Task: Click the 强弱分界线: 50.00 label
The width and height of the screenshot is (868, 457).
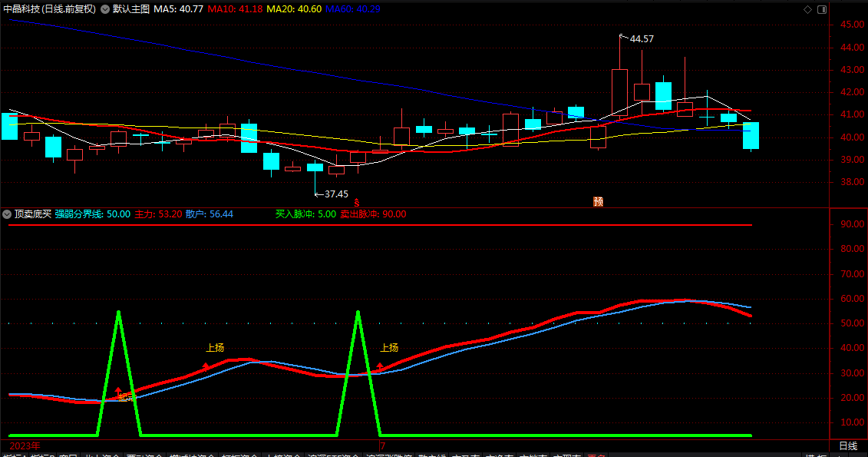Action: [92, 214]
